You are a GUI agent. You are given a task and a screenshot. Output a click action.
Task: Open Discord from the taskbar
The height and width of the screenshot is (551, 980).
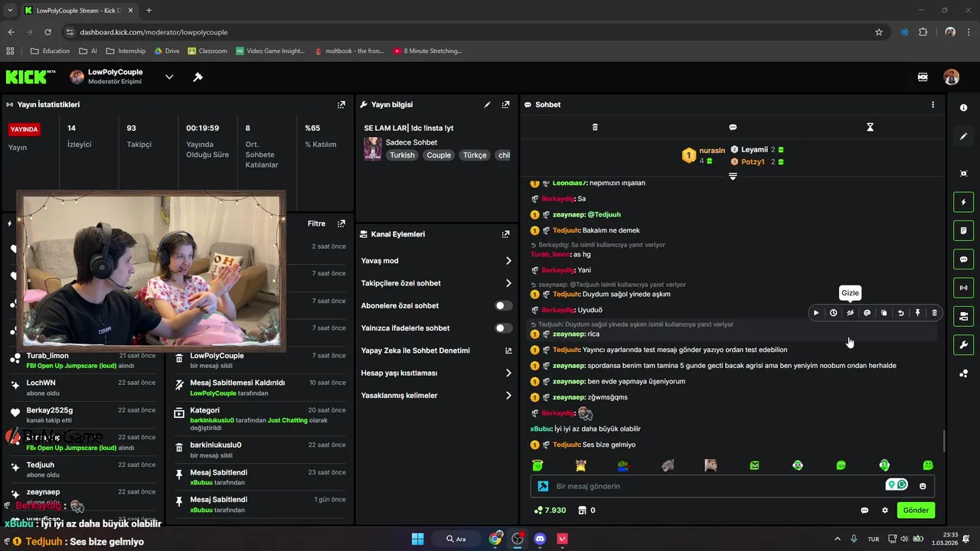(x=540, y=539)
